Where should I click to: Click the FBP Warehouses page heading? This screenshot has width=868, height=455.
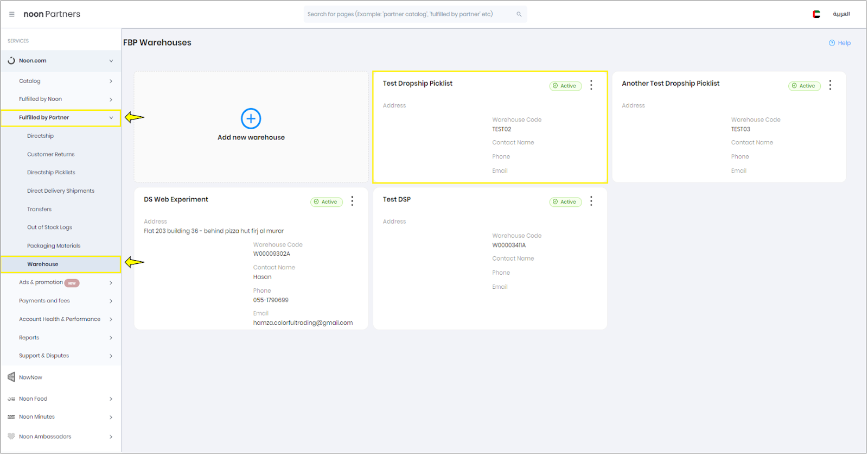[x=157, y=43]
